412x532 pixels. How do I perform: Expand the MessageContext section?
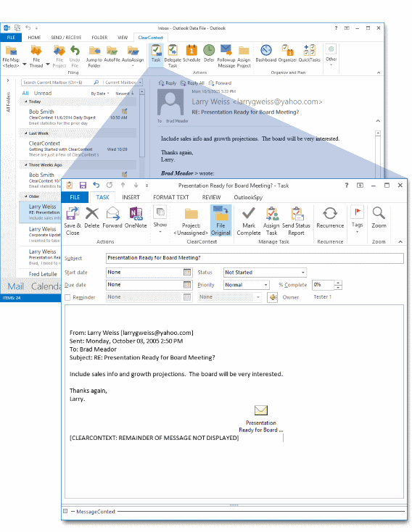65,511
